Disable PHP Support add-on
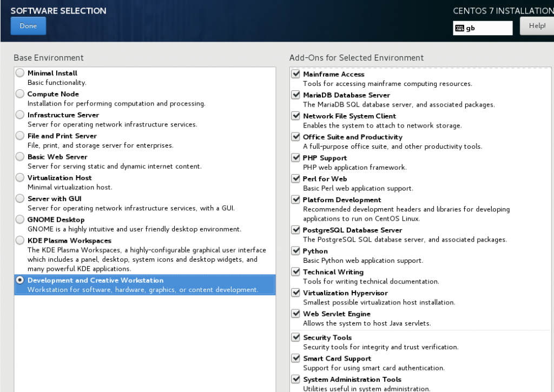The height and width of the screenshot is (392, 554). pos(296,157)
